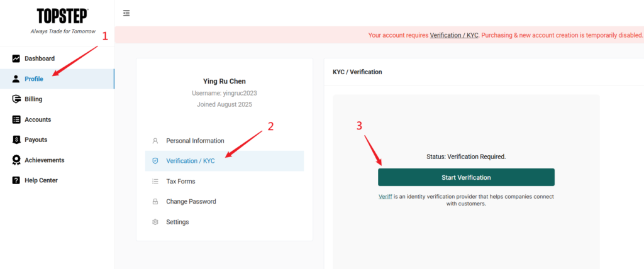644x269 pixels.
Task: Click the Payouts dollar icon
Action: pos(16,140)
